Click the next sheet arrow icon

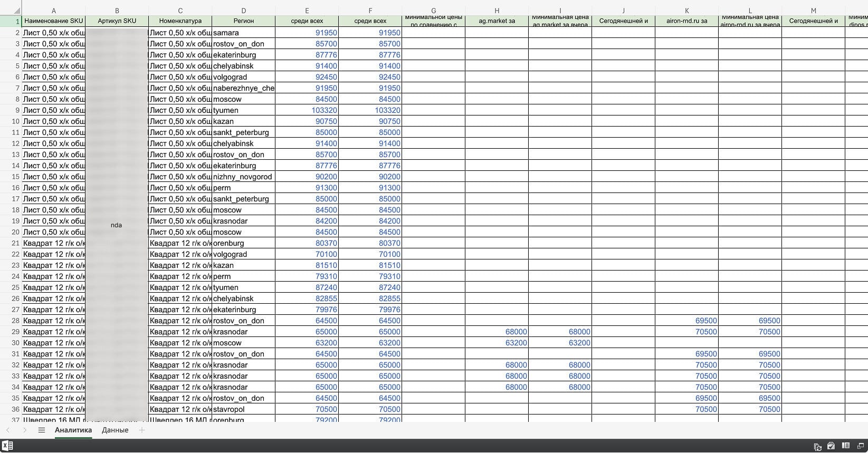pyautogui.click(x=24, y=430)
